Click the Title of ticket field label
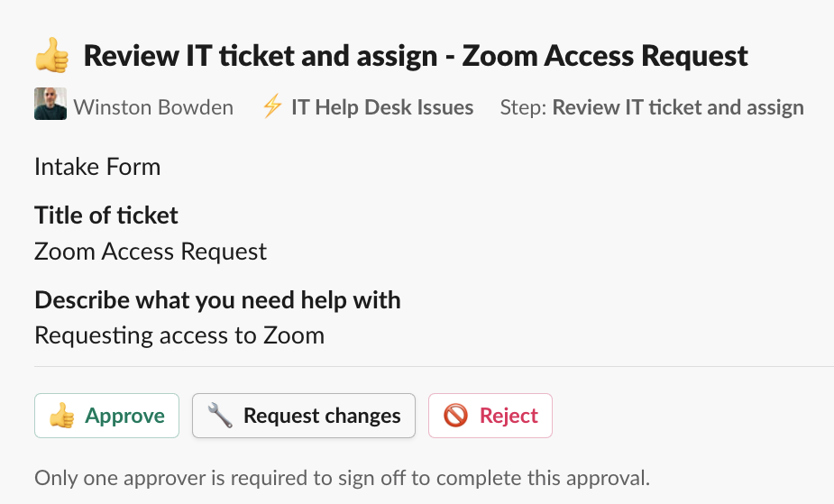Screen dimensions: 834x504 coord(106,215)
